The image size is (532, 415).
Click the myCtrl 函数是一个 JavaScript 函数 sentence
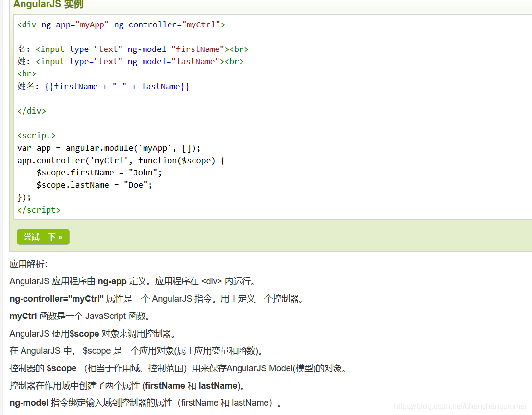[x=80, y=316]
